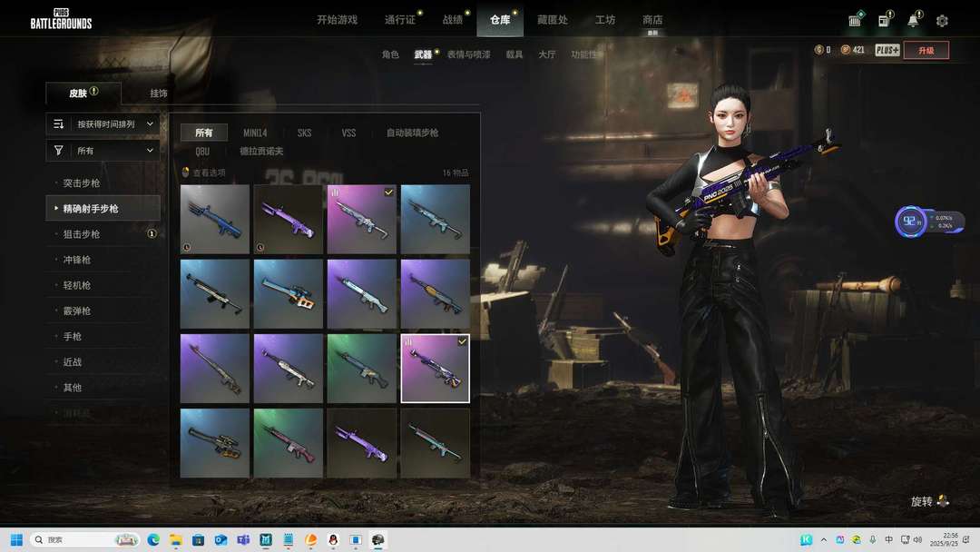980x552 pixels.
Task: Toggle the checkmark on the white-bordered PNC skin tile
Action: tap(462, 341)
